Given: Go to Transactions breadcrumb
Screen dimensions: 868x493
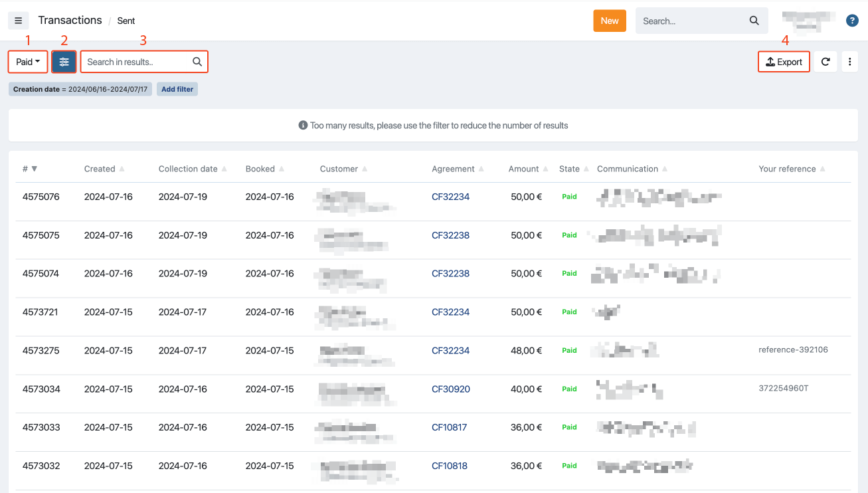Looking at the screenshot, I should [70, 21].
